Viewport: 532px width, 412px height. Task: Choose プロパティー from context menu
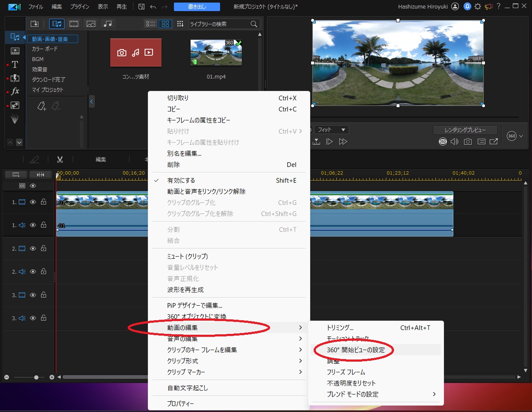click(x=229, y=403)
